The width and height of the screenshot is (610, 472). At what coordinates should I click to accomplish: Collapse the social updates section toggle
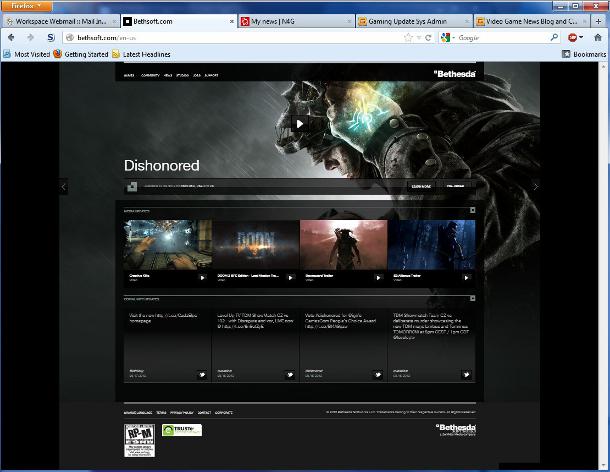pyautogui.click(x=472, y=298)
